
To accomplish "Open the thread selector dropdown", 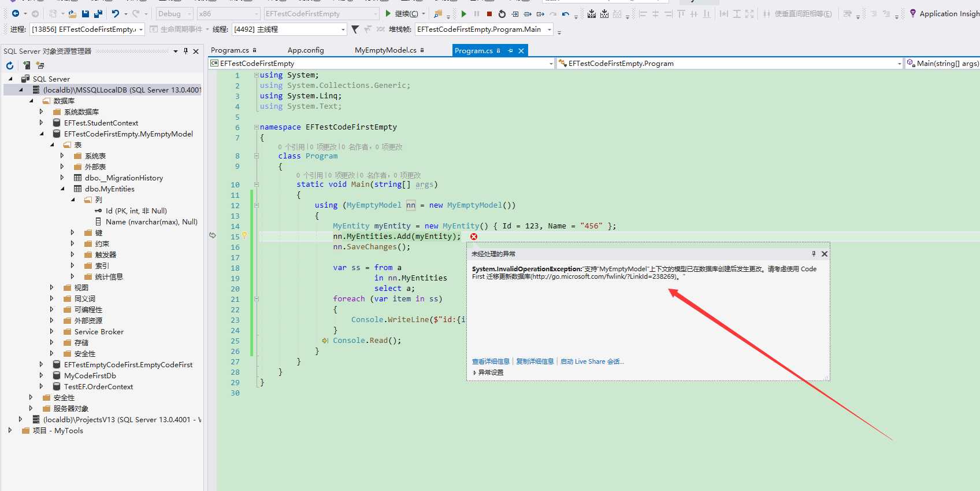I will pos(289,29).
